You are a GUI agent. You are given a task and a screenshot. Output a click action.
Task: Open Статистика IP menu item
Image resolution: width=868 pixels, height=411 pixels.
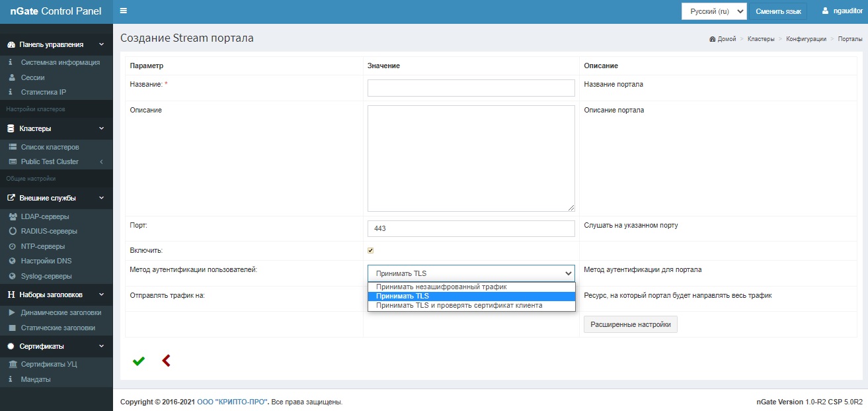tap(56, 92)
